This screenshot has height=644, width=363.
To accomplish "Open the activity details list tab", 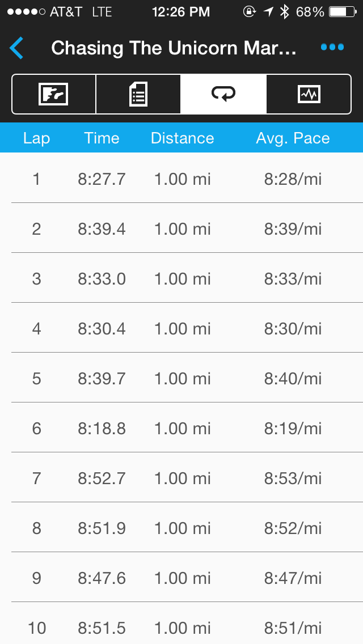I will [x=138, y=94].
